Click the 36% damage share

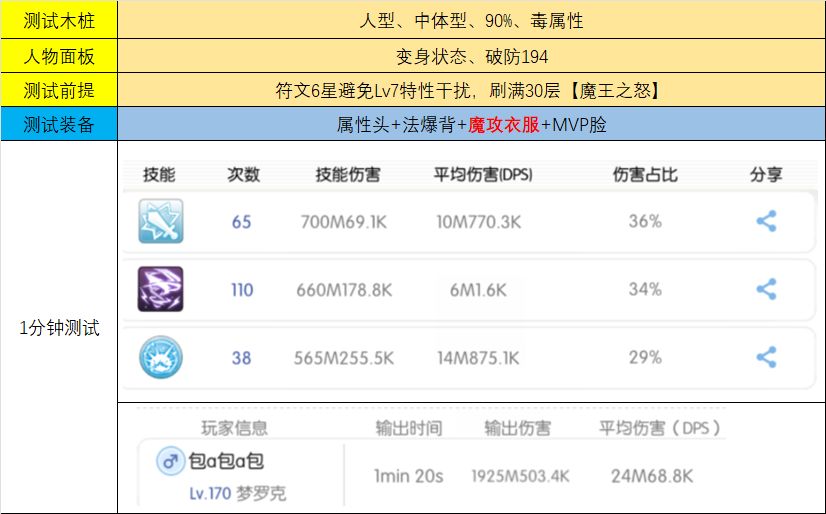click(645, 221)
